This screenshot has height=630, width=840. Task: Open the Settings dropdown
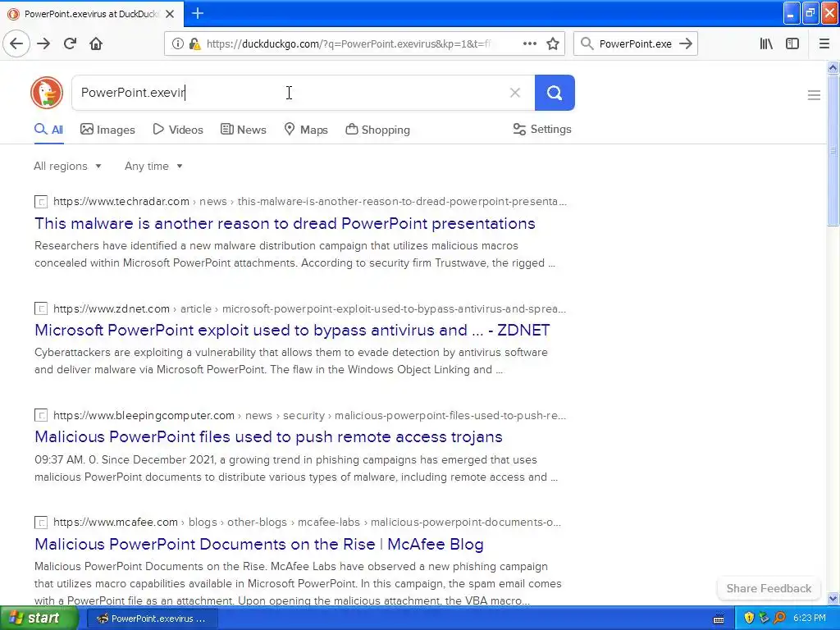pyautogui.click(x=542, y=129)
